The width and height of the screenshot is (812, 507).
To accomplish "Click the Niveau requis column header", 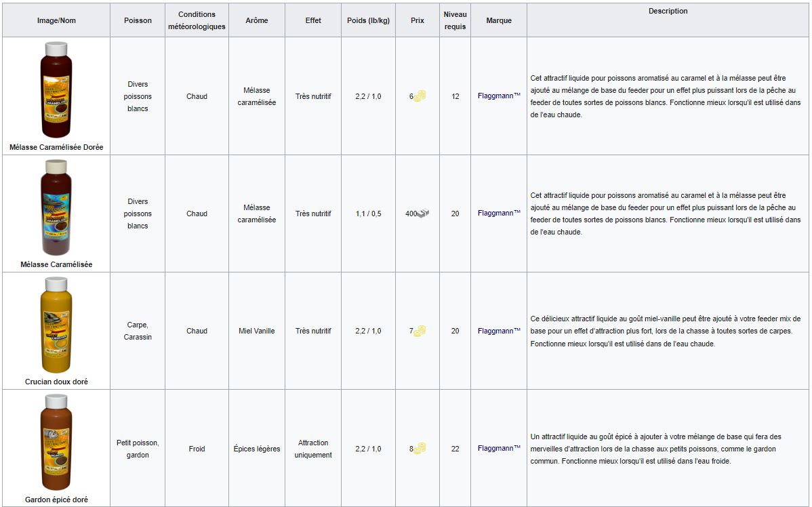I will coord(455,20).
